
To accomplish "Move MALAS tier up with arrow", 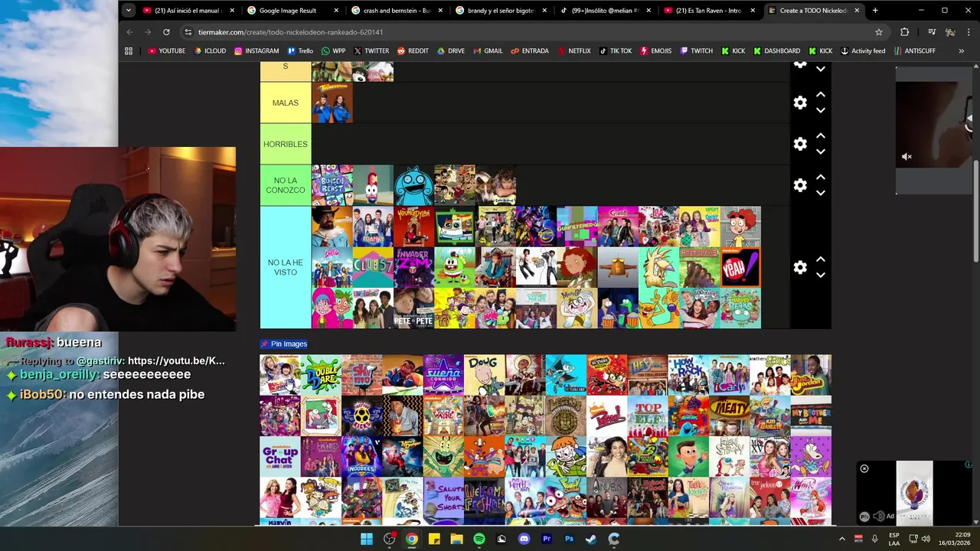I will point(820,95).
